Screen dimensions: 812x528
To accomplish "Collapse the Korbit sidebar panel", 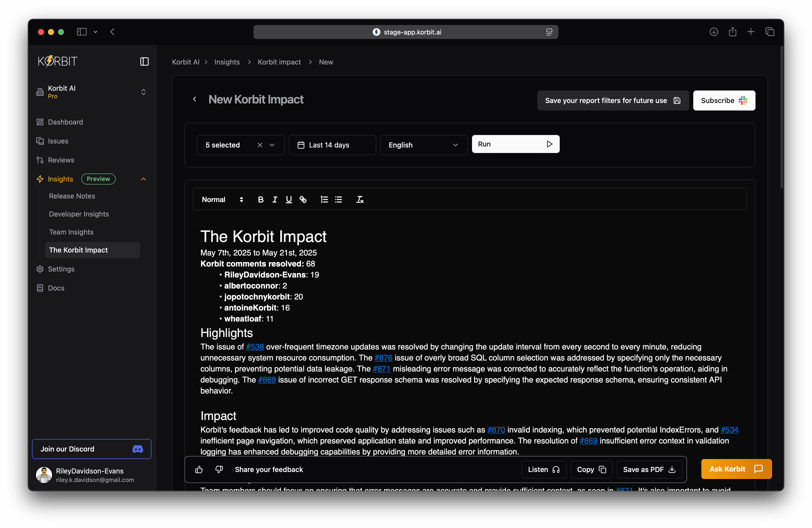I will 144,61.
